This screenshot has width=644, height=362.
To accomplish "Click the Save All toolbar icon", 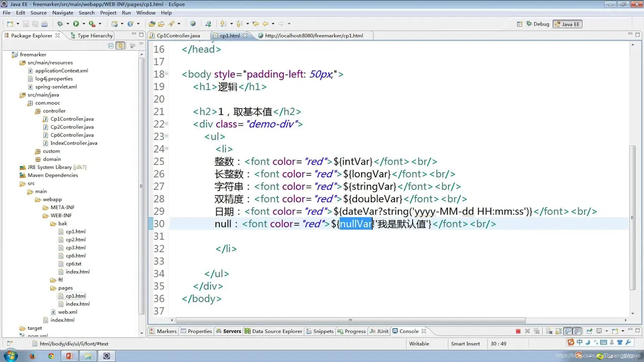I will [x=35, y=24].
